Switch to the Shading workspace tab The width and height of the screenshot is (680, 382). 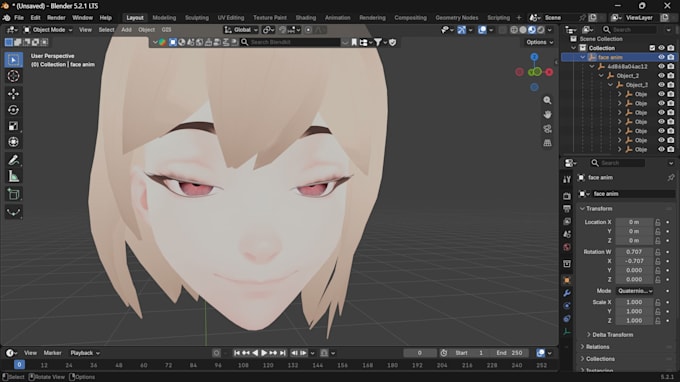[306, 18]
